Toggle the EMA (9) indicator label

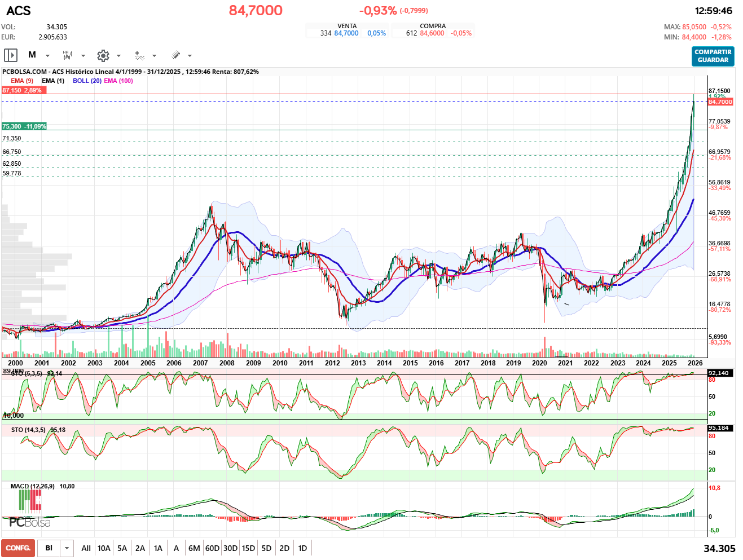click(x=22, y=81)
